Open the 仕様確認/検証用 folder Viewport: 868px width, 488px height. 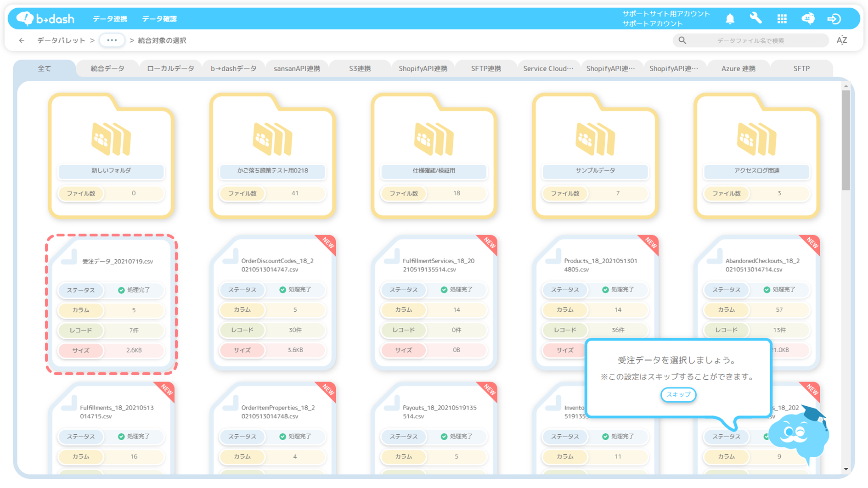coord(434,155)
